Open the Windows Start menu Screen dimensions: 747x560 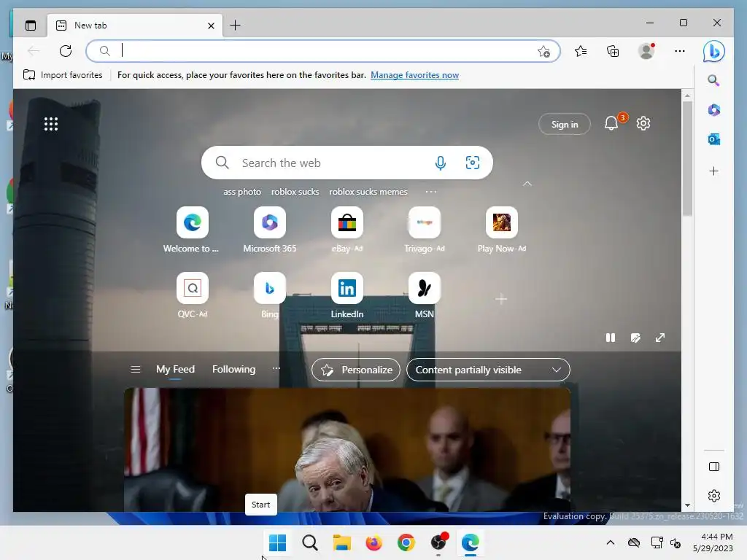pos(277,542)
